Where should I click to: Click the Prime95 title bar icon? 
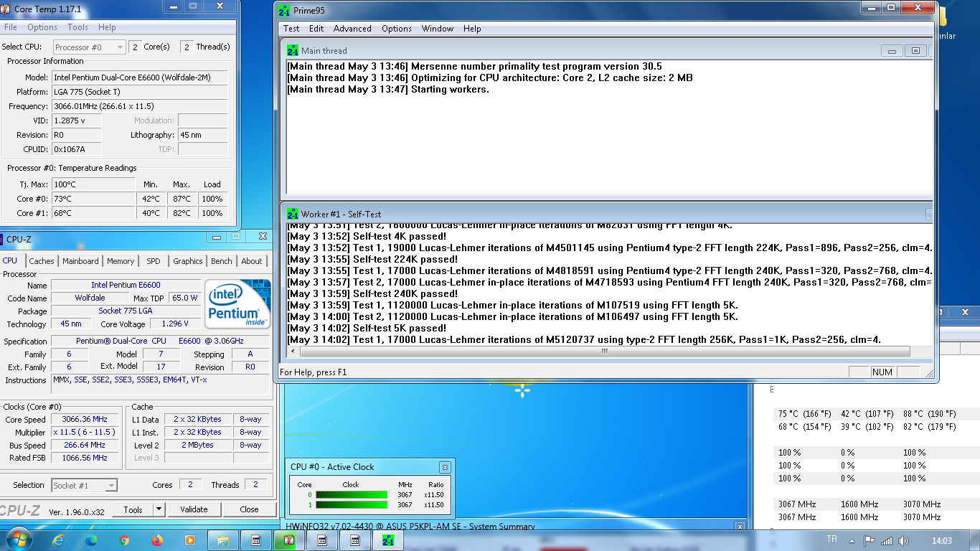284,11
